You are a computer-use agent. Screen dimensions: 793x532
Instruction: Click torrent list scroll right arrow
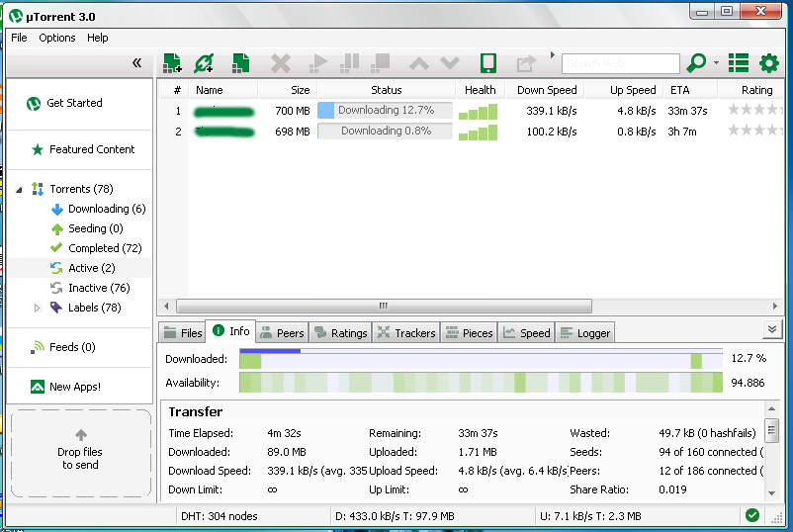tap(775, 306)
